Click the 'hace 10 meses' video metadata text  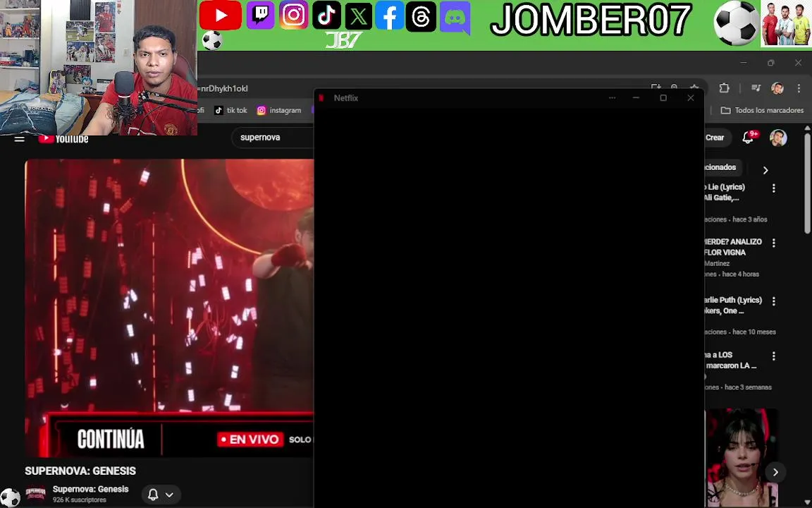pyautogui.click(x=754, y=332)
